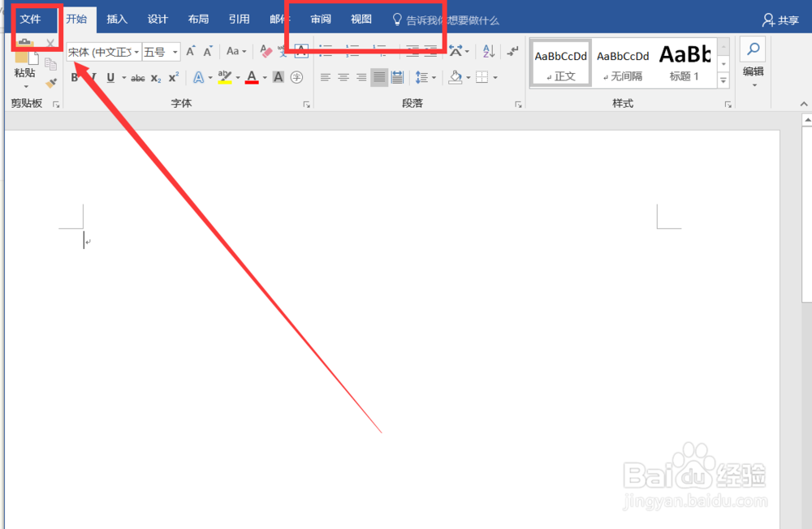This screenshot has width=812, height=529.
Task: Toggle the character border icon
Action: (x=301, y=51)
